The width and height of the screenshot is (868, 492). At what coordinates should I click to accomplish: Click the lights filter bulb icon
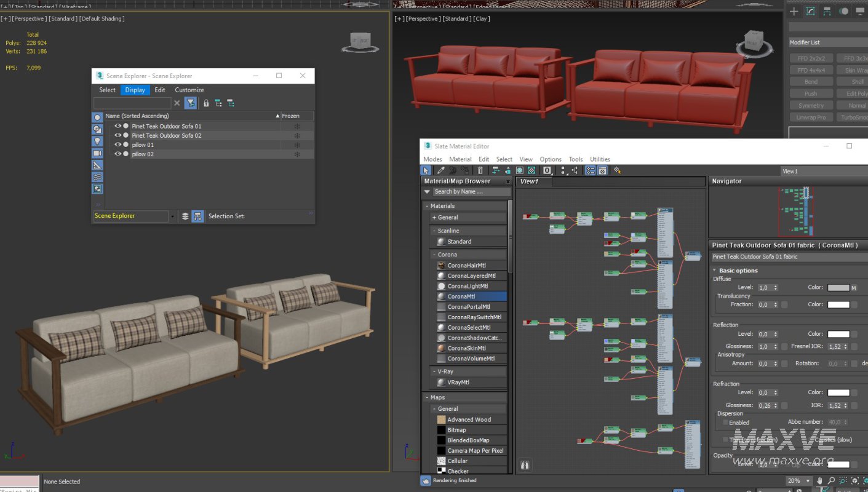(x=97, y=141)
